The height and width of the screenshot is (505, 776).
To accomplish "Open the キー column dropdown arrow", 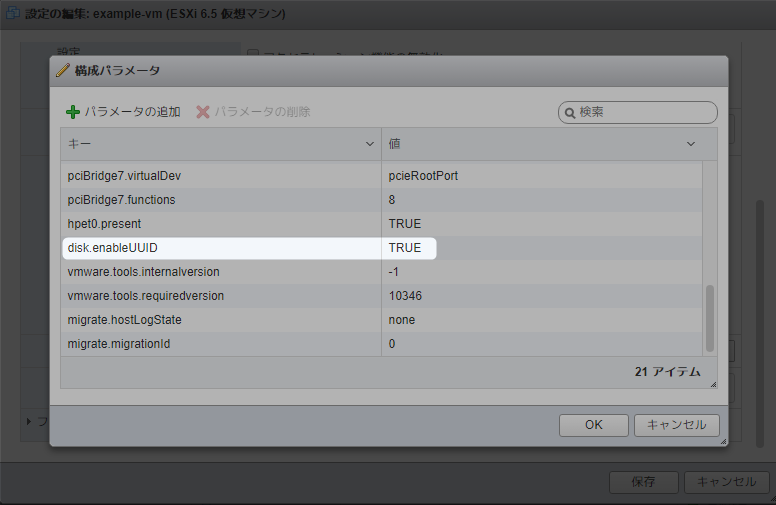I will pos(370,144).
